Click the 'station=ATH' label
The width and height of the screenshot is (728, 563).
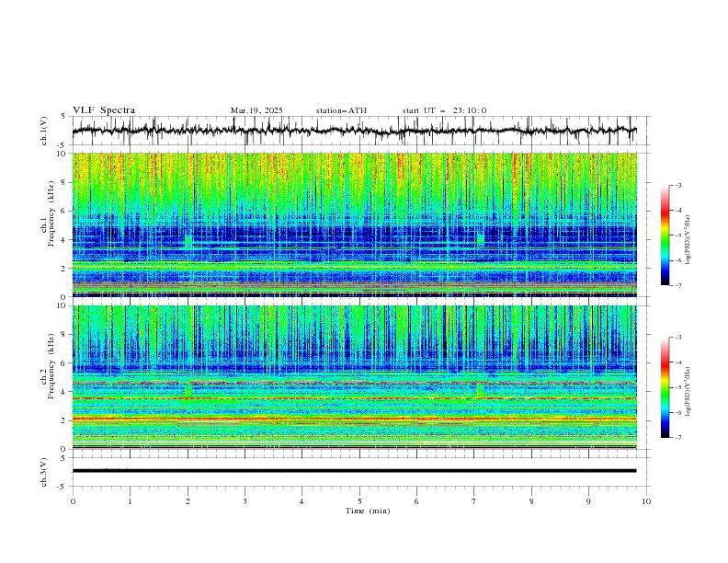tap(341, 110)
